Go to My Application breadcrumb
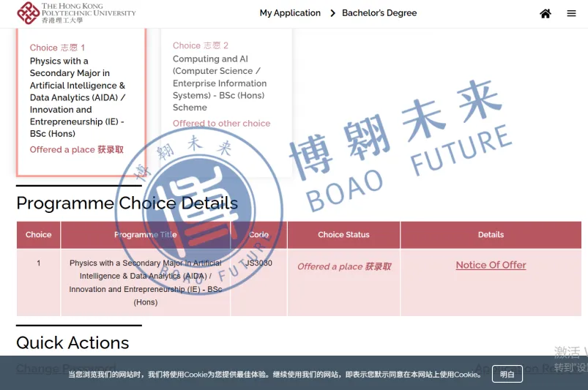588x390 pixels. pyautogui.click(x=290, y=13)
